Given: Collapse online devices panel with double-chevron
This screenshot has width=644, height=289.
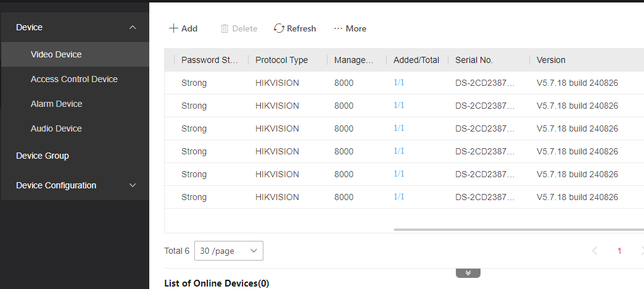Looking at the screenshot, I should 468,273.
